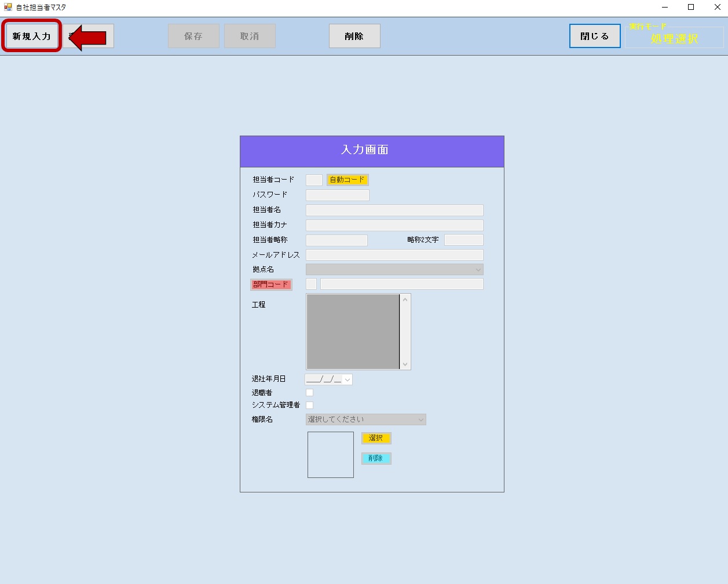Enable the システム管理者 checkbox

310,406
